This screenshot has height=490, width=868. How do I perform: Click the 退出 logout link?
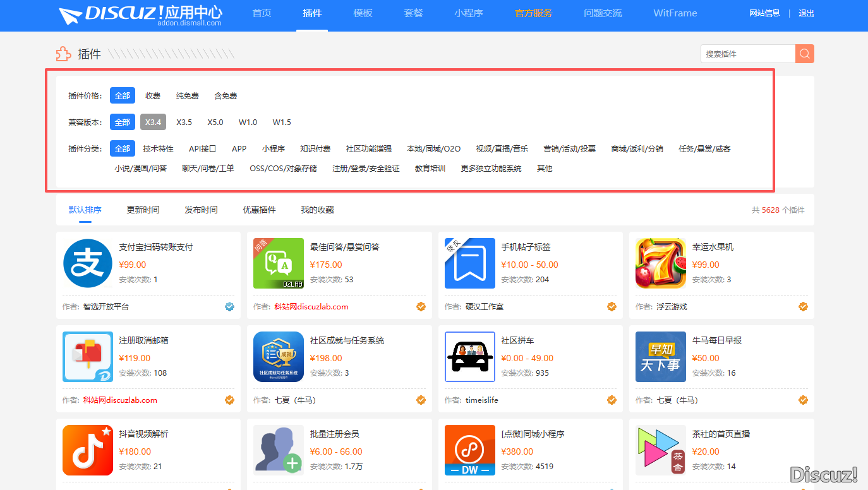pos(806,13)
